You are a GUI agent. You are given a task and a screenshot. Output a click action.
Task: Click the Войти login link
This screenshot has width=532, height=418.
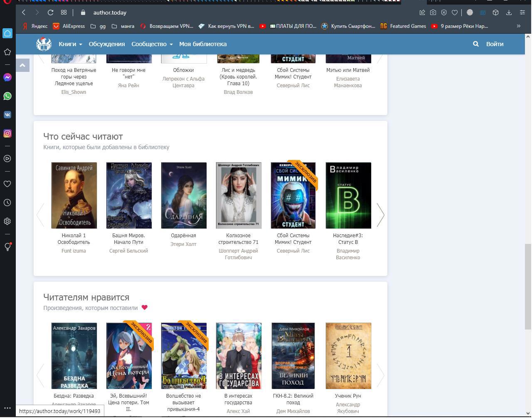coord(495,44)
